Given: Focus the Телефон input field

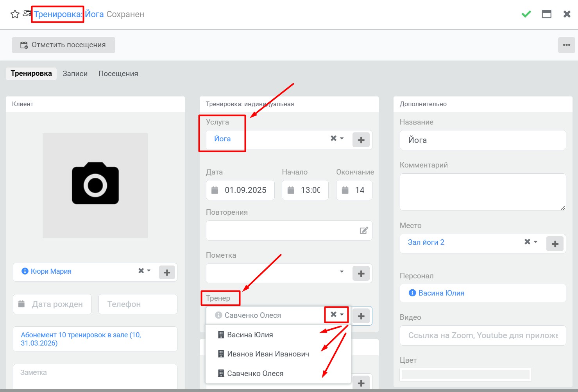Looking at the screenshot, I should (x=138, y=304).
